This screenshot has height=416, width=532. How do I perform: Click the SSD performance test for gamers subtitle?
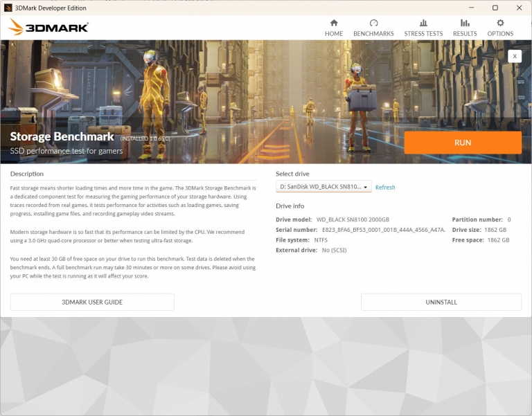point(66,151)
